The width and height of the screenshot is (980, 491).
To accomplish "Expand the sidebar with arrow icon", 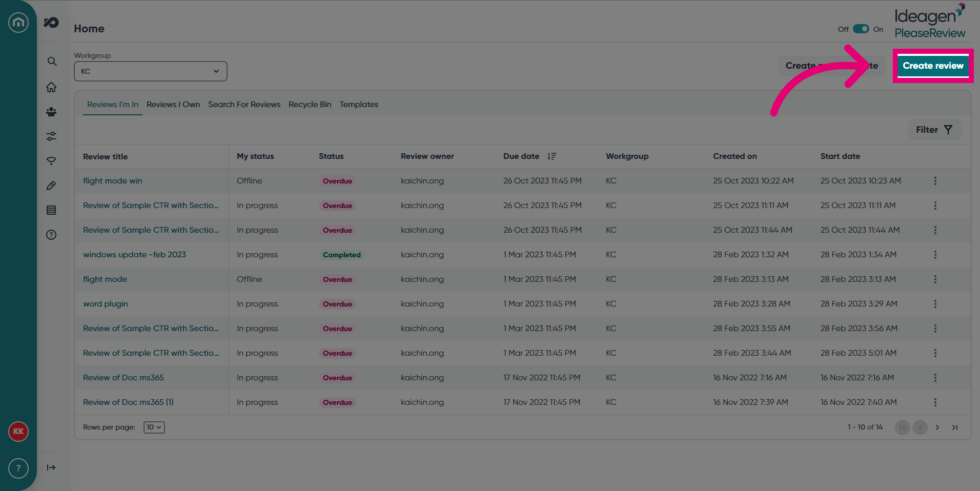I will click(51, 467).
